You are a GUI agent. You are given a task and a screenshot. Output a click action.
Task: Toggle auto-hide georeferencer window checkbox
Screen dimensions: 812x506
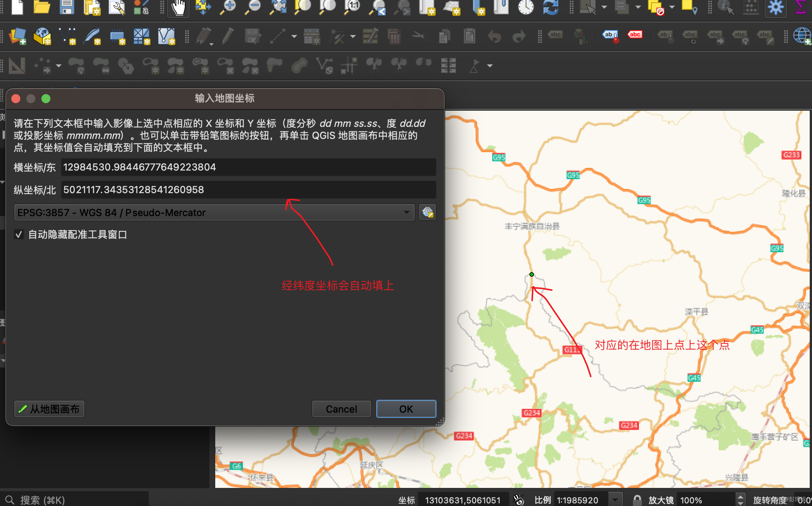(18, 235)
